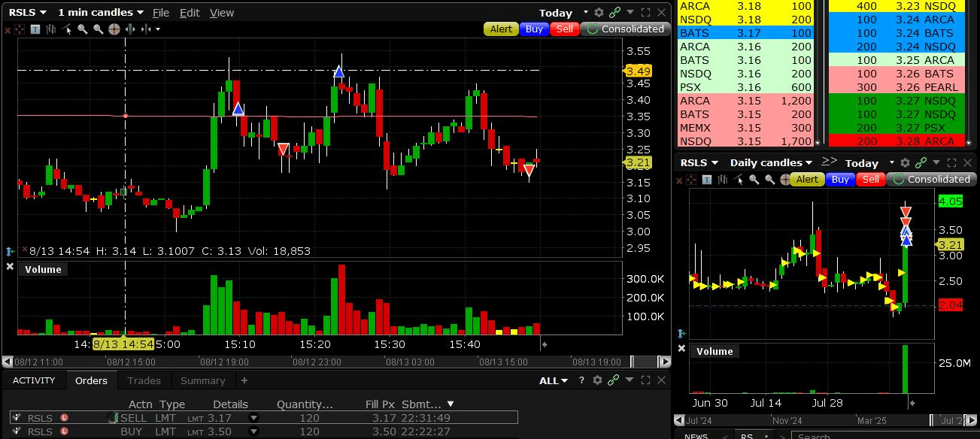Screen dimensions: 980x439
Task: Click the help question mark in Activity panel
Action: coord(581,380)
